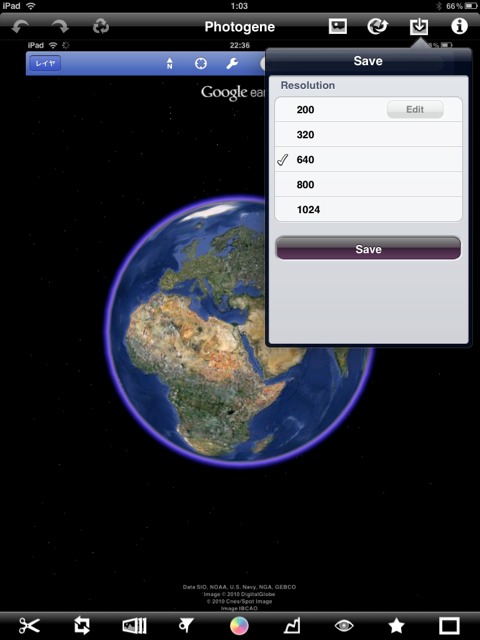Screen dimensions: 480x640
Task: Open the rotate tool
Action: tap(82, 625)
